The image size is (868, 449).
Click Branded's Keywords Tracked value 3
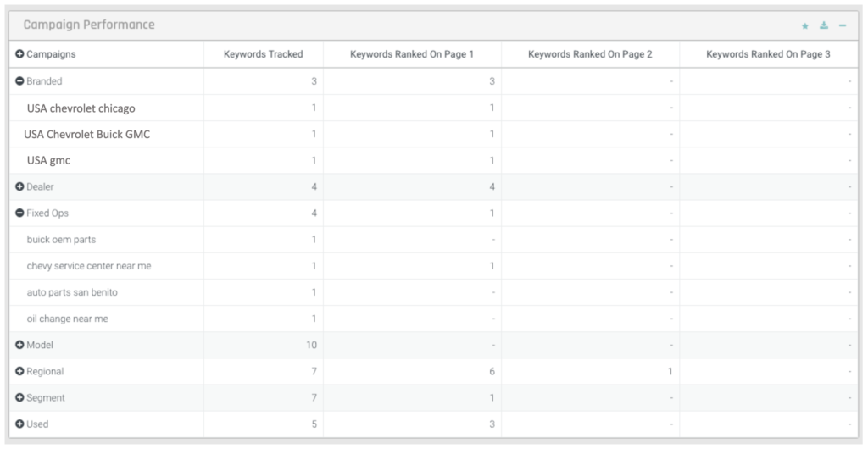point(314,81)
